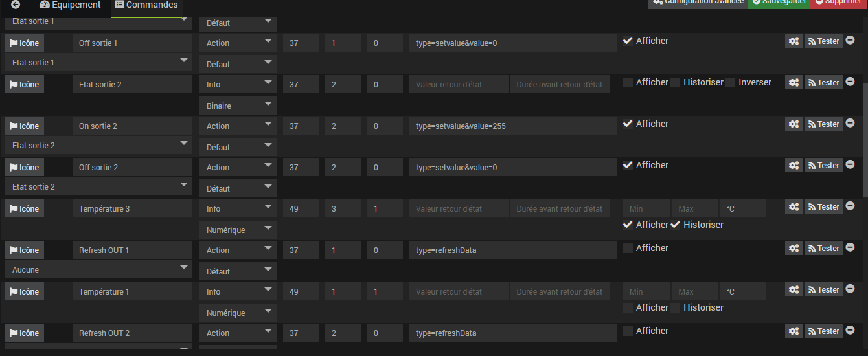This screenshot has height=356, width=868.
Task: Remove the Etat sortie 2 command row
Action: pyautogui.click(x=851, y=82)
